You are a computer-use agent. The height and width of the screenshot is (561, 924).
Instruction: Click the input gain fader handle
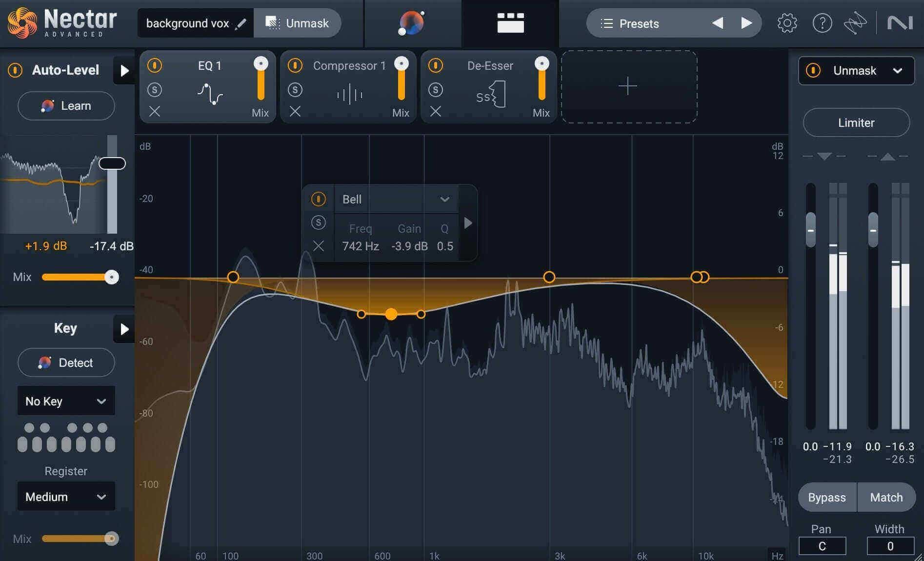click(x=811, y=230)
